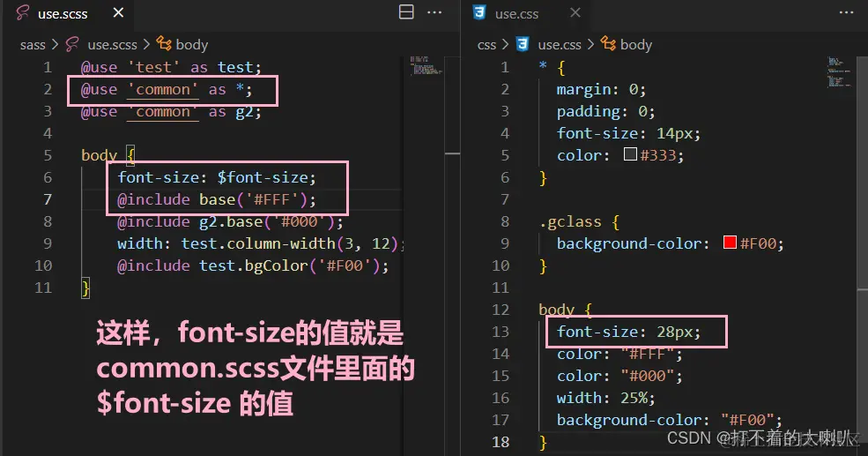
Task: Click 'color: "#FFF";' in use.css
Action: (620, 354)
